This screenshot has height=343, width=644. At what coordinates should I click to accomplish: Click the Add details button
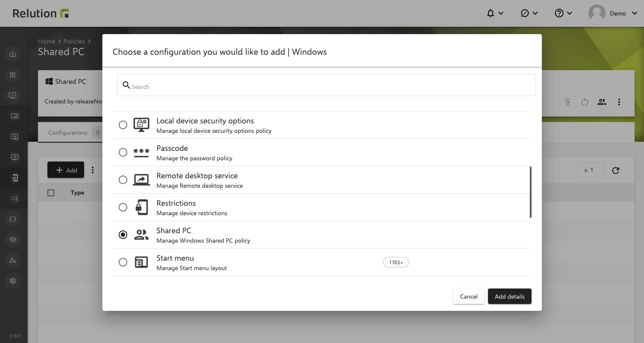tap(509, 296)
